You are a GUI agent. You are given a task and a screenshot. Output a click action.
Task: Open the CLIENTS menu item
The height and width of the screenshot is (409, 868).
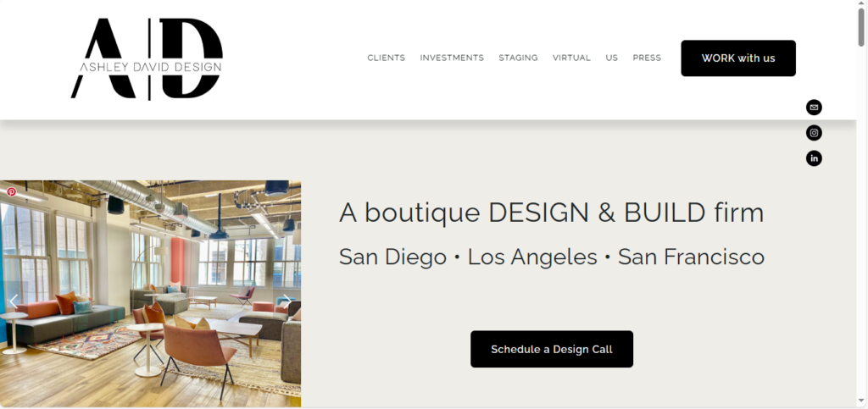point(387,58)
